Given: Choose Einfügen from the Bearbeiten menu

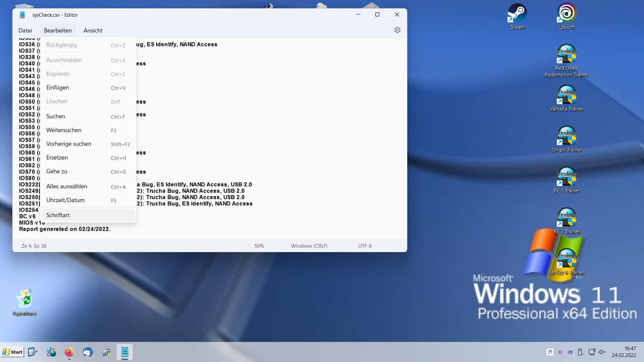Looking at the screenshot, I should tap(88, 87).
